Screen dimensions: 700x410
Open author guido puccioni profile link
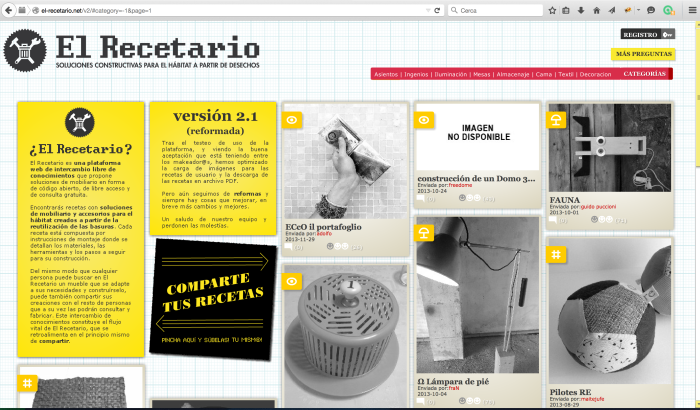pos(598,206)
